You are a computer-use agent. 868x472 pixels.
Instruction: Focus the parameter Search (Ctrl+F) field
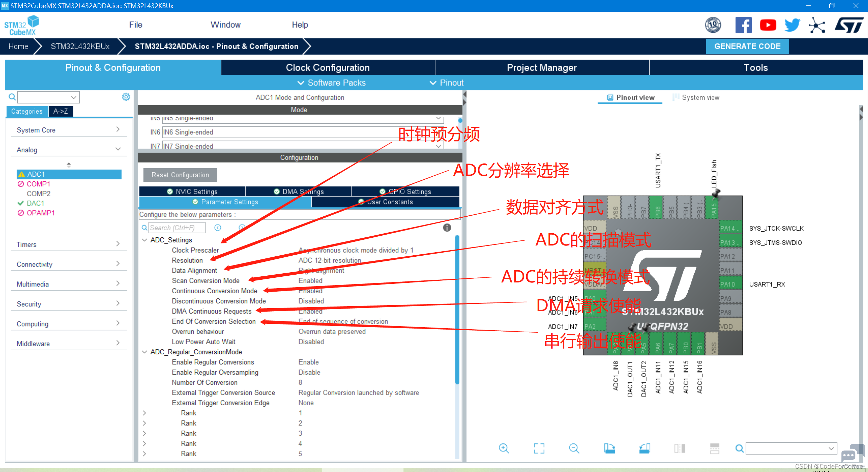point(177,228)
